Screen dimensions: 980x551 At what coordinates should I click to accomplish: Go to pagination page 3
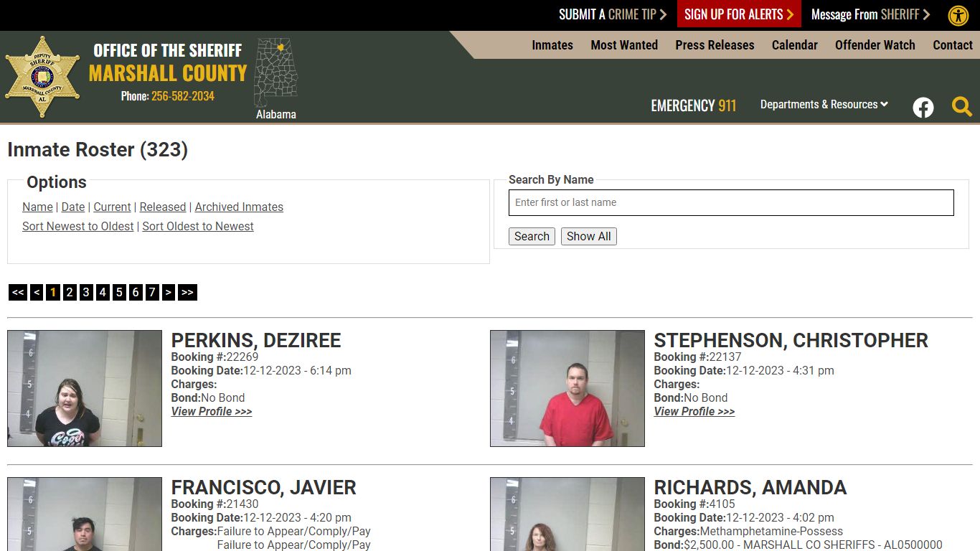(86, 292)
